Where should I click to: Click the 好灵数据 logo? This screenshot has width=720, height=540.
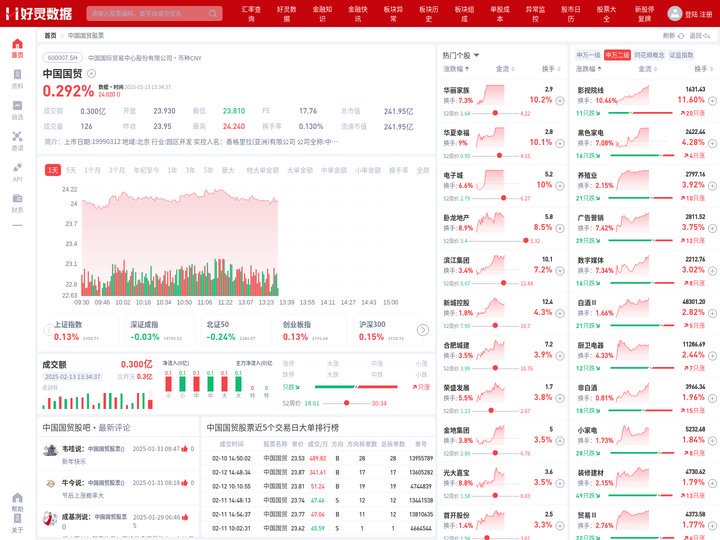pyautogui.click(x=39, y=13)
